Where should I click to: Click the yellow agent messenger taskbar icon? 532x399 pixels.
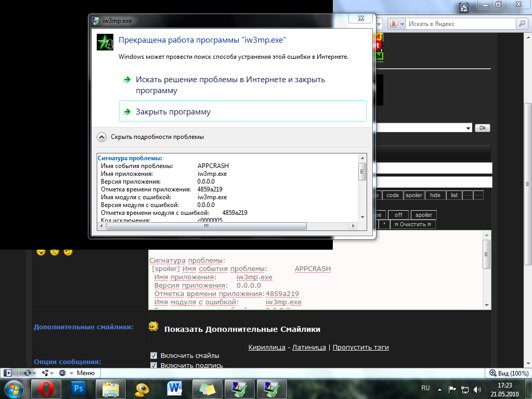[143, 389]
